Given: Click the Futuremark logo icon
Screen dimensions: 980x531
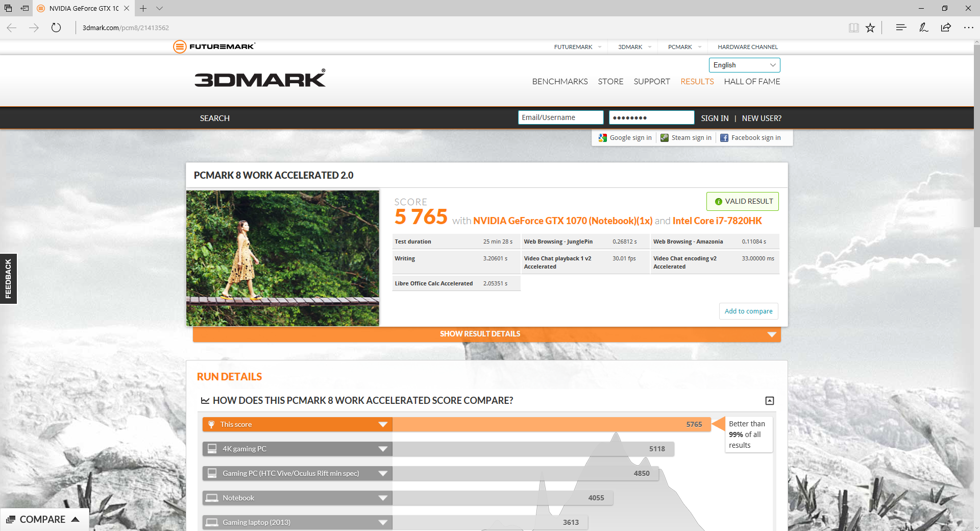Looking at the screenshot, I should [180, 46].
